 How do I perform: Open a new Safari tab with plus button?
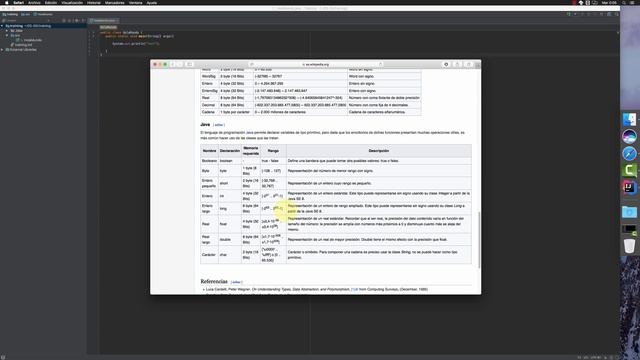[x=478, y=64]
